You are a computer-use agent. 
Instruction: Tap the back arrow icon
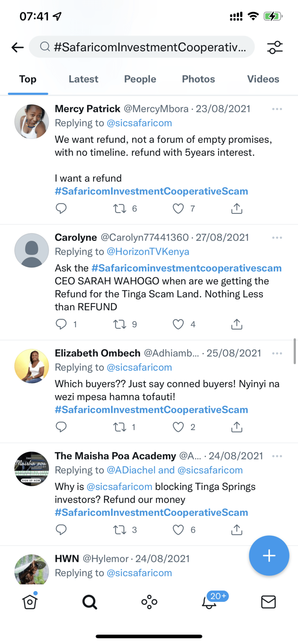click(x=17, y=47)
